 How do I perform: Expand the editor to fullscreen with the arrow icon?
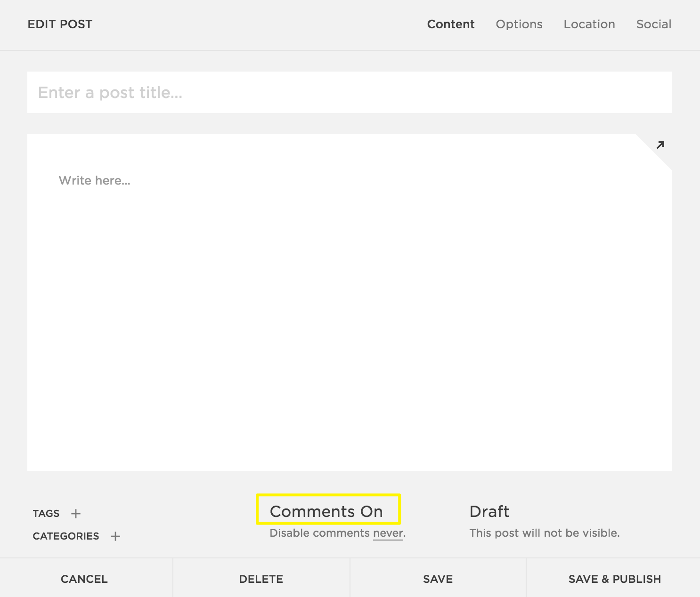(660, 145)
